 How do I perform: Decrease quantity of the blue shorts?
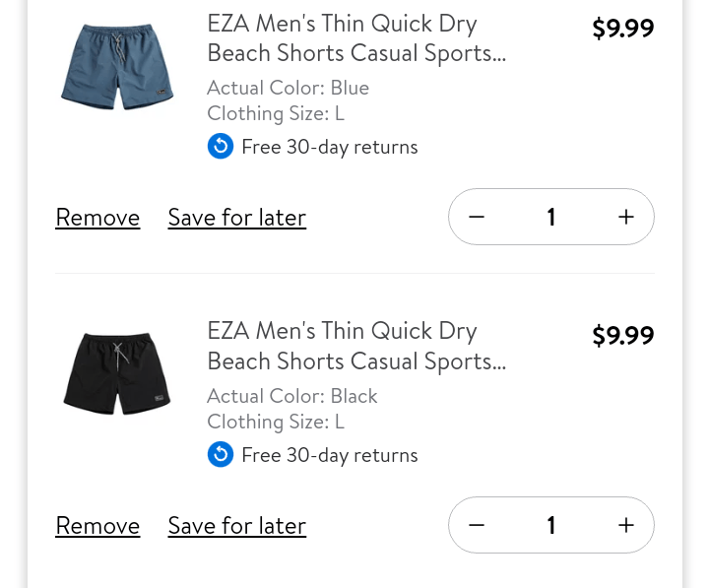477,217
